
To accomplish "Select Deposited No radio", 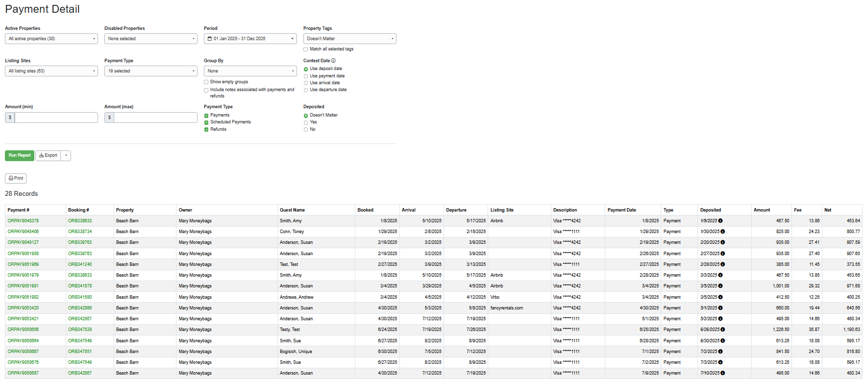I will click(x=306, y=130).
